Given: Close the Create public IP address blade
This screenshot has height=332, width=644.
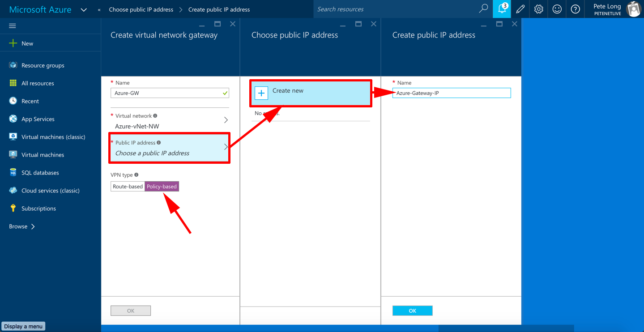Looking at the screenshot, I should pos(515,24).
